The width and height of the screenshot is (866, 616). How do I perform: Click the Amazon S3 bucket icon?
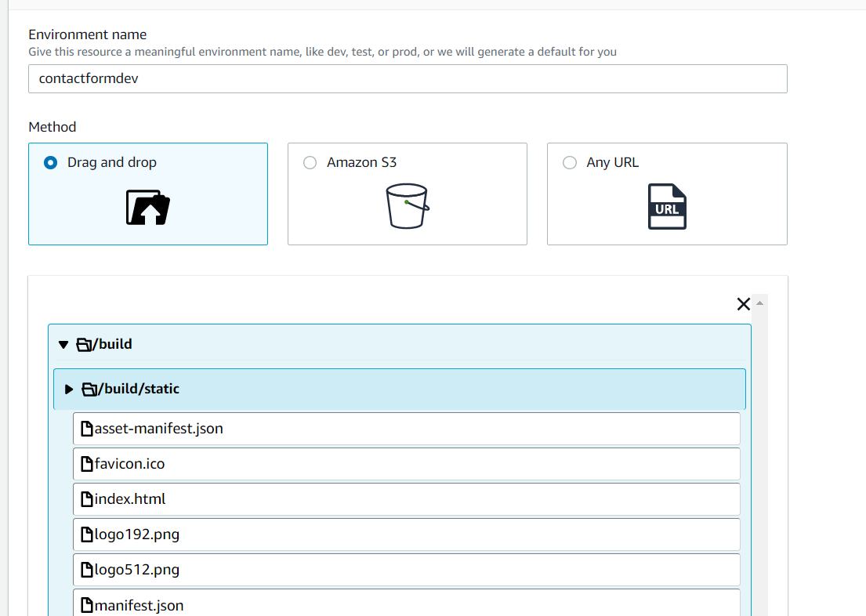coord(408,206)
